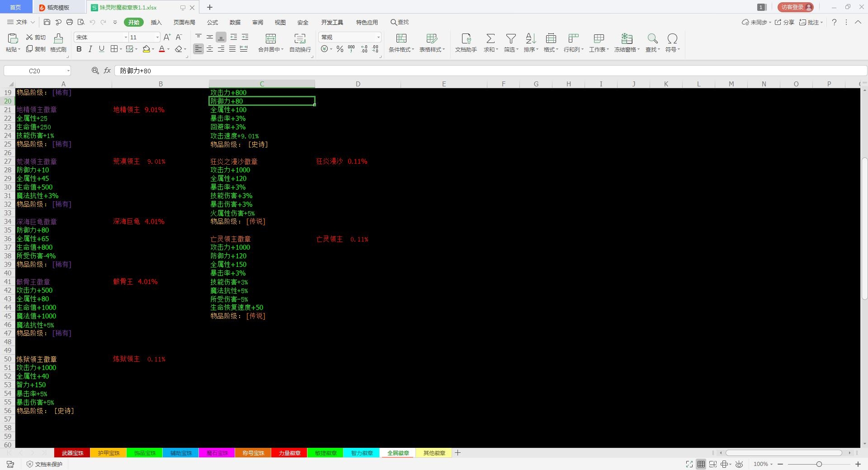The image size is (868, 470).
Task: Open the 其他徽章 sheet tab
Action: tap(434, 453)
